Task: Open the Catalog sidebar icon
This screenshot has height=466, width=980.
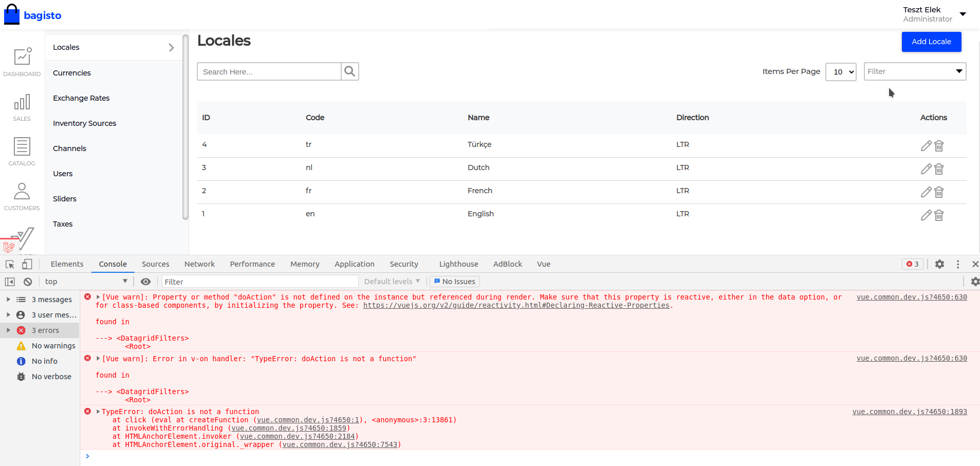Action: pos(22,152)
